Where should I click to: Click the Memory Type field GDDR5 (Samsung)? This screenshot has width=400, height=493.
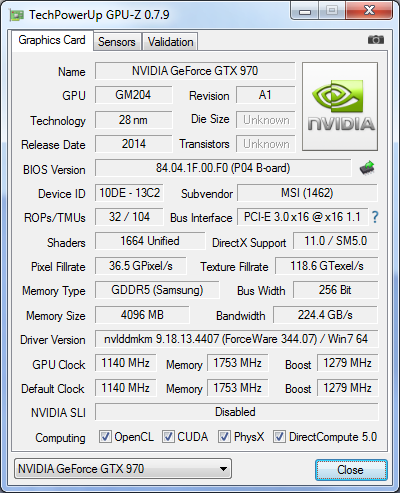[157, 290]
